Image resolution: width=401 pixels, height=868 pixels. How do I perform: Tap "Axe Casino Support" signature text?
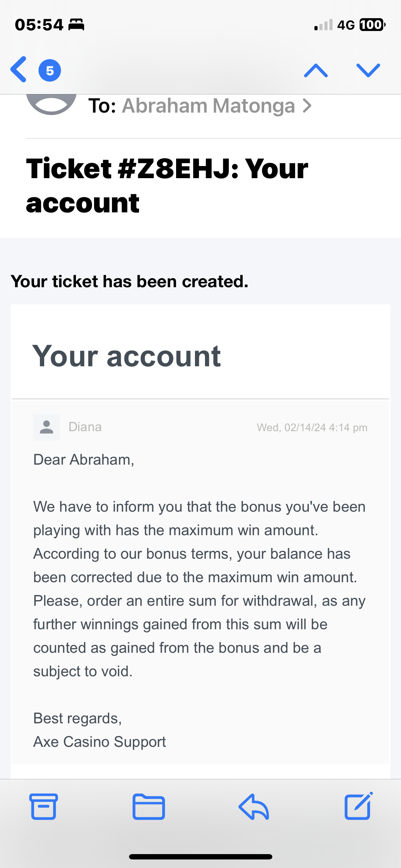[x=99, y=742]
